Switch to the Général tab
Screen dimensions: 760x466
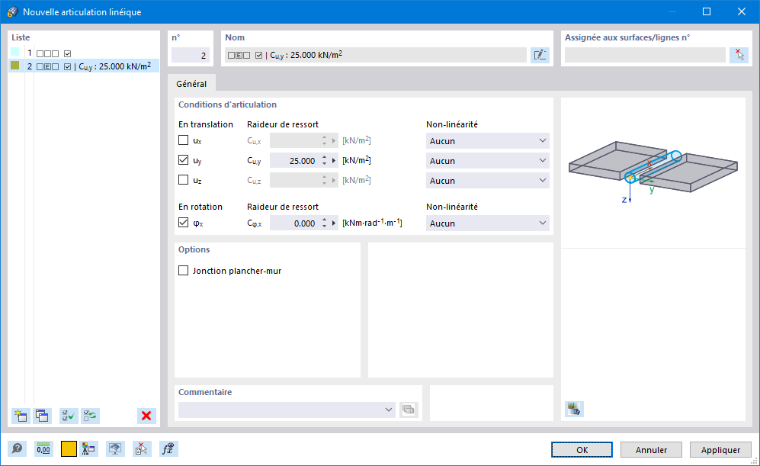(191, 84)
